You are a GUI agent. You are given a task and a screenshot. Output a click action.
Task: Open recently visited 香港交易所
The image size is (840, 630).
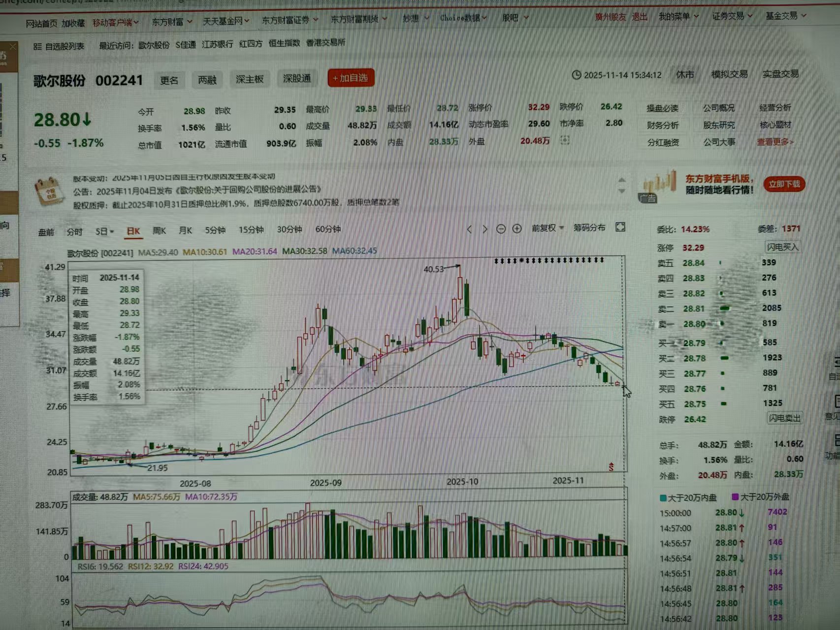325,43
